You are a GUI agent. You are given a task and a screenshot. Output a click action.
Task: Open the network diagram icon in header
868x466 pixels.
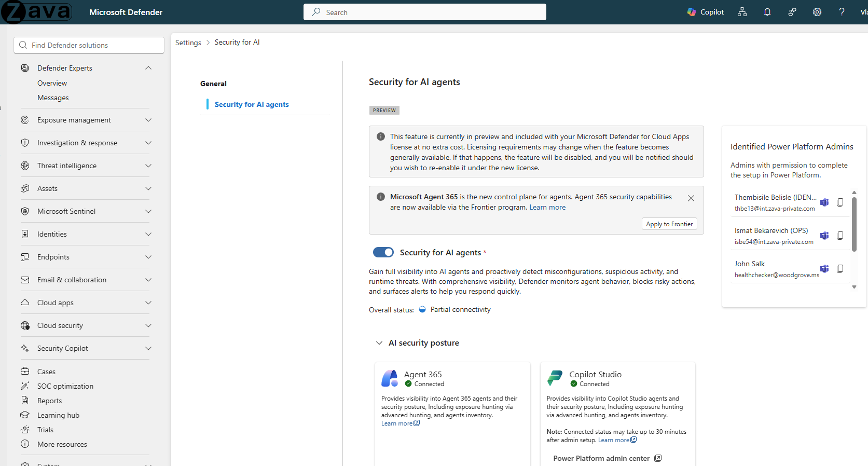[742, 12]
